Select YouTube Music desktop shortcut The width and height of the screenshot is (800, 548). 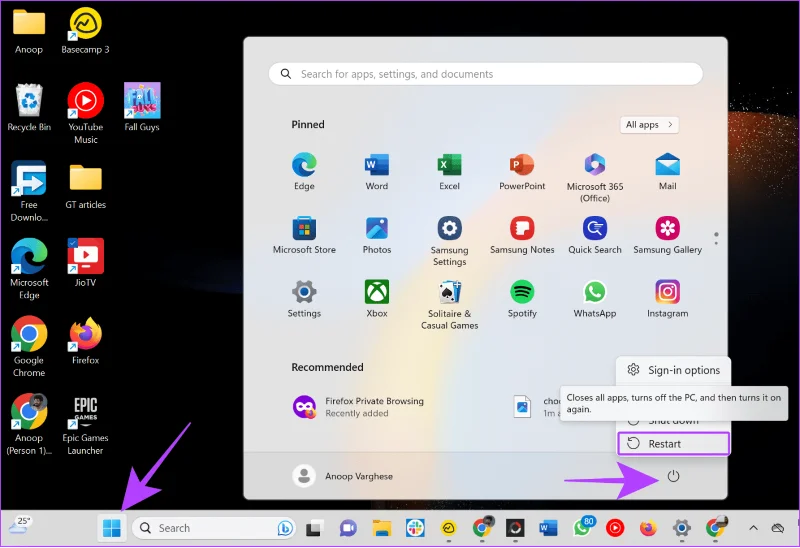click(x=86, y=114)
